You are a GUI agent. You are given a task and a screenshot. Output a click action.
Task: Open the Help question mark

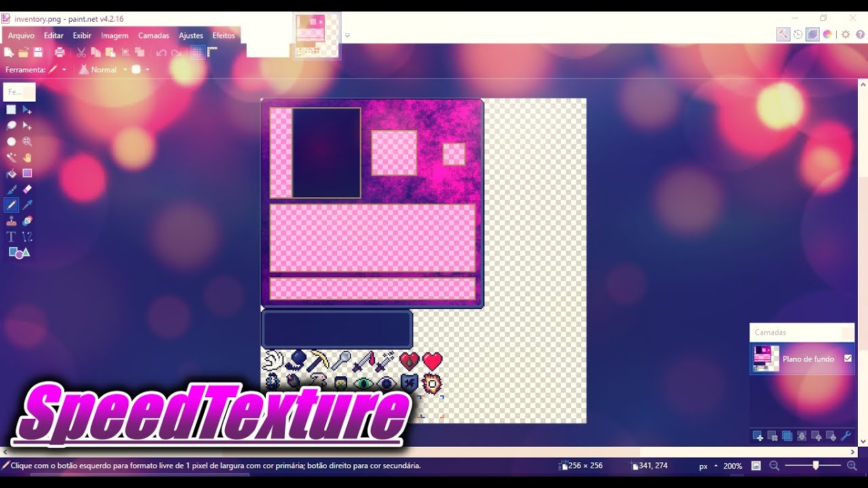[x=860, y=35]
